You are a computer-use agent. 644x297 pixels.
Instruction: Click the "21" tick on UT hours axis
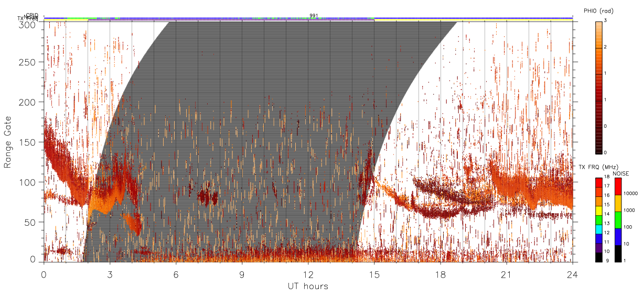pos(506,274)
